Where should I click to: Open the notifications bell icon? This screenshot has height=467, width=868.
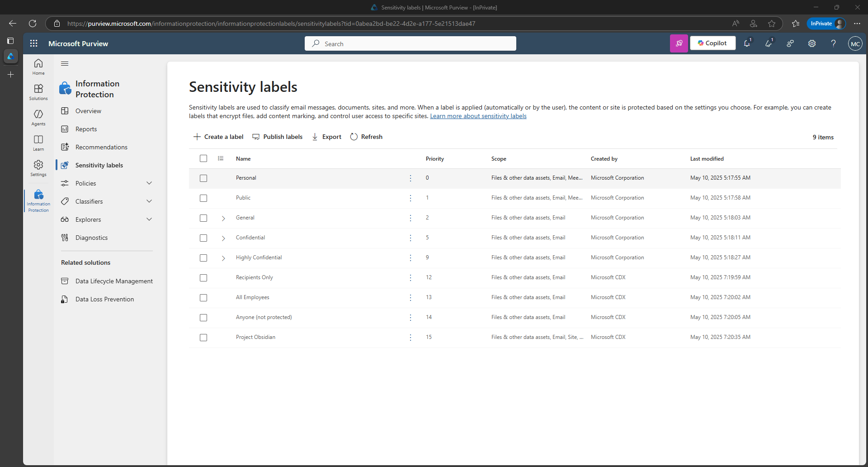coord(747,43)
